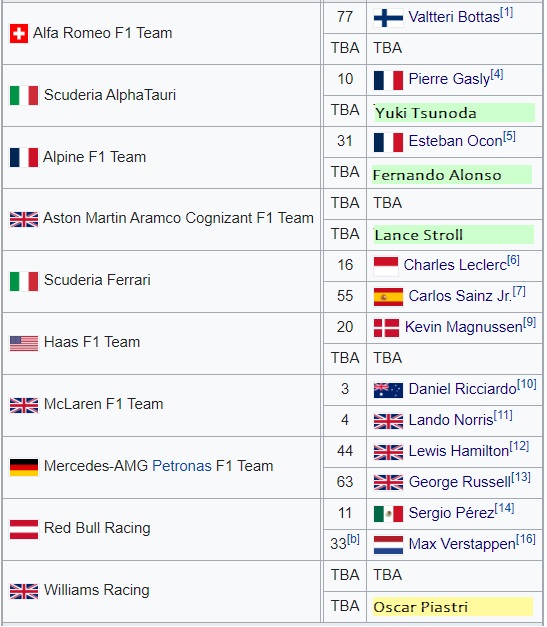Screen dimensions: 547x627
Task: Open George Russell's driver page link
Action: pyautogui.click(x=460, y=482)
